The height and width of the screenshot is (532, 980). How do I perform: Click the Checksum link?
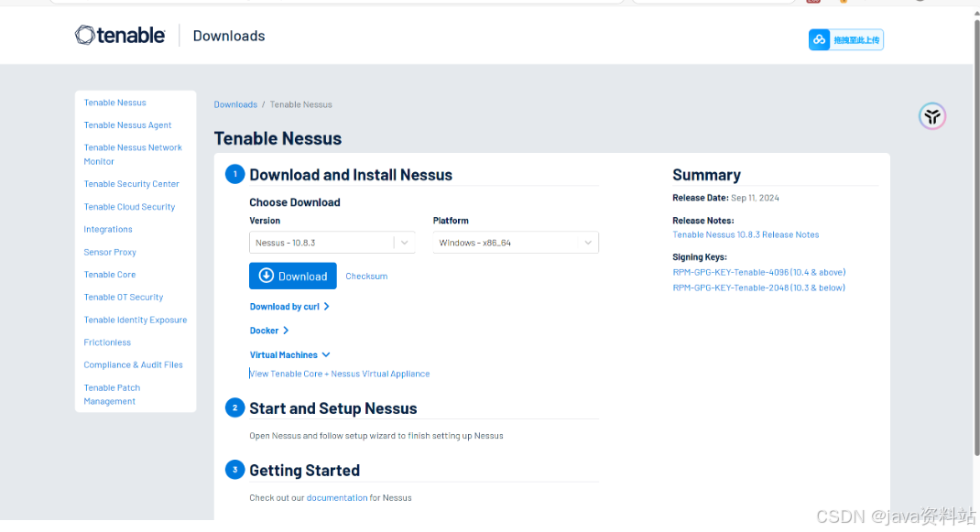tap(366, 277)
